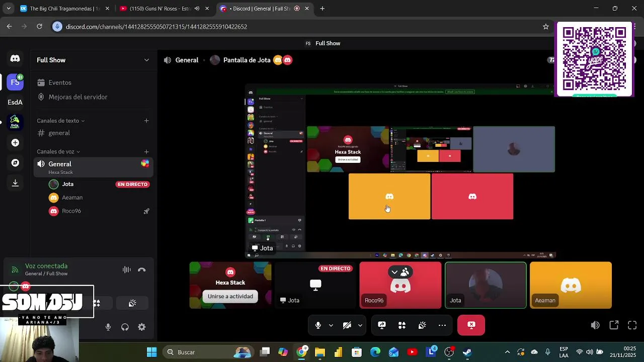Open user settings gear
The image size is (644, 362).
(x=142, y=327)
